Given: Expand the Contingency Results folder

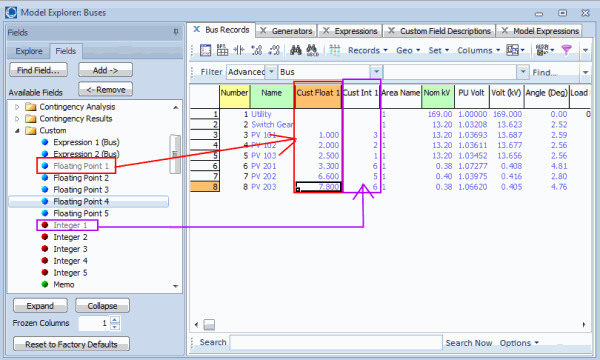Looking at the screenshot, I should (x=16, y=119).
